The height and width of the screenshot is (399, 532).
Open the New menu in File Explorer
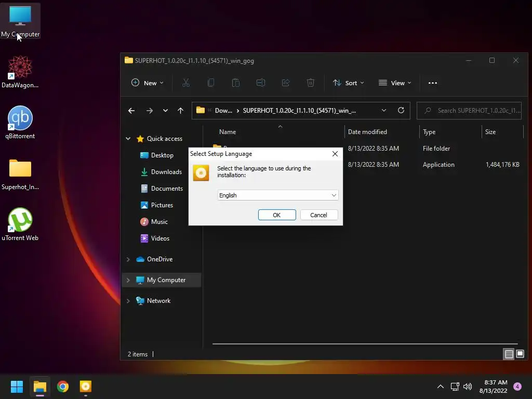pos(148,83)
